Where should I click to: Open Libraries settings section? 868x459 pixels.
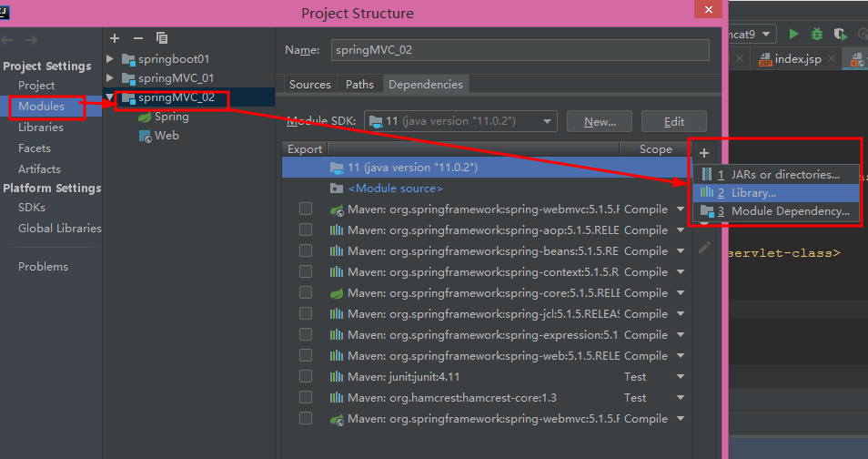pos(40,127)
